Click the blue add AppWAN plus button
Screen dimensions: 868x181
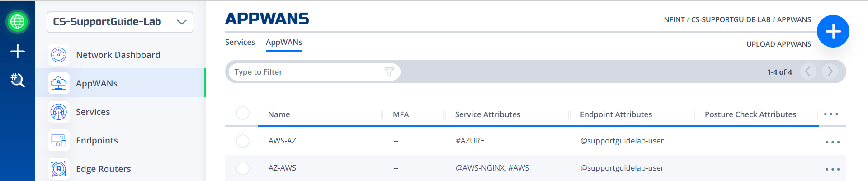[x=833, y=31]
